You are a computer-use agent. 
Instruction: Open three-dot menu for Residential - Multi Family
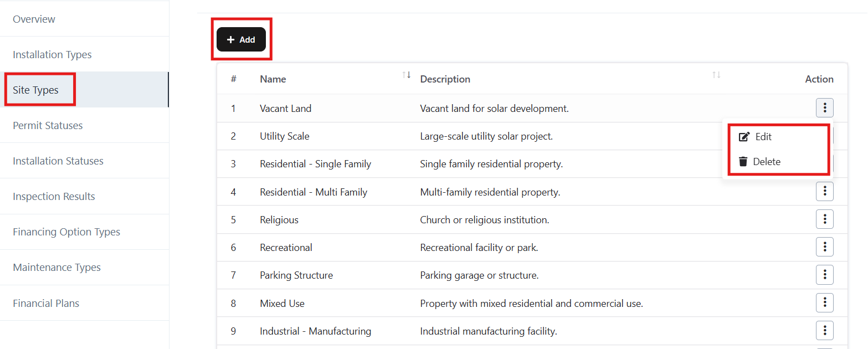click(x=824, y=191)
